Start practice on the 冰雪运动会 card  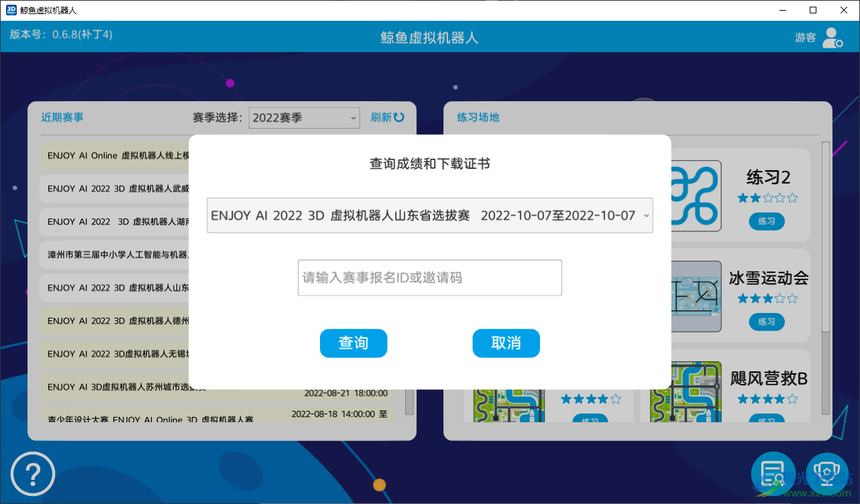(767, 322)
